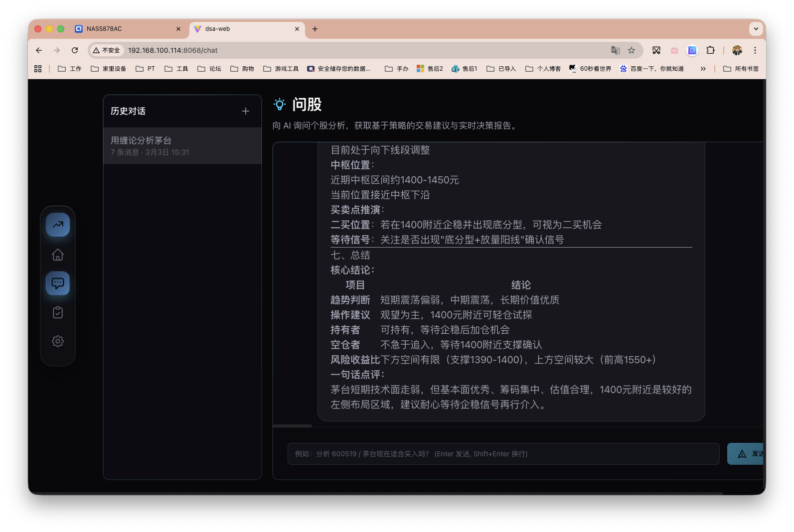Reload the page

(75, 50)
